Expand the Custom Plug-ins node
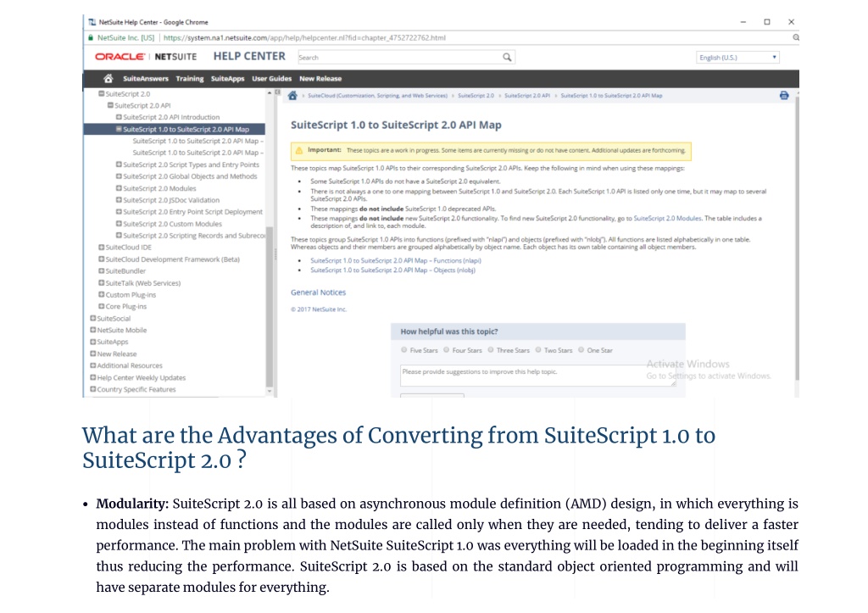Viewport: 868px width, 613px height. (x=102, y=294)
